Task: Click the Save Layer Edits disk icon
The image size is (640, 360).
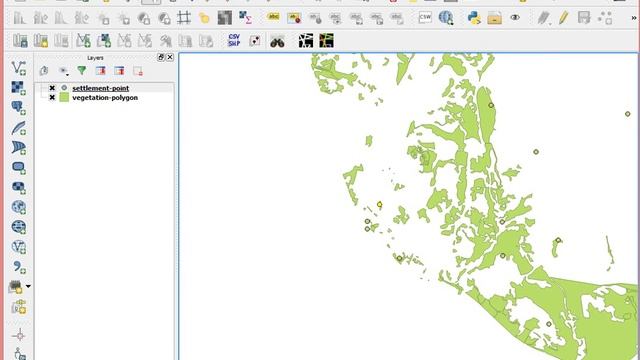Action: point(584,18)
